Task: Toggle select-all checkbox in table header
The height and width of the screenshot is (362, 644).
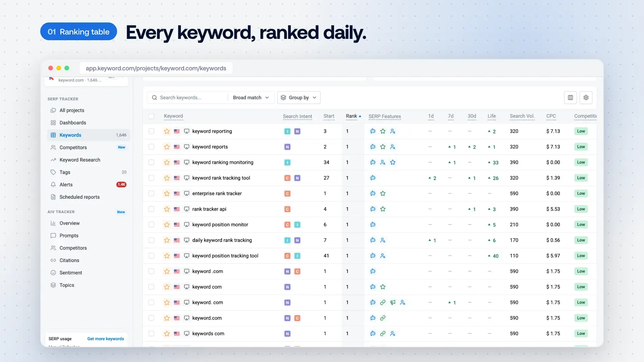Action: [151, 116]
